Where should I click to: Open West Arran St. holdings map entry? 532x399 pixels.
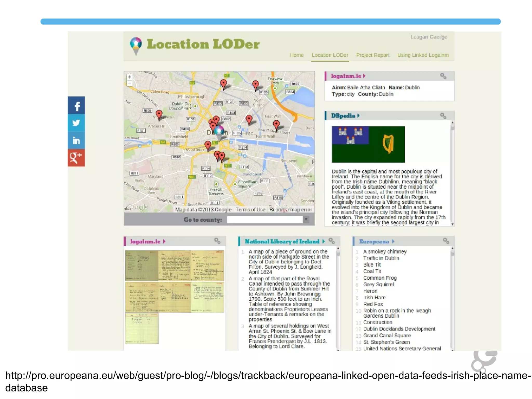pos(290,336)
